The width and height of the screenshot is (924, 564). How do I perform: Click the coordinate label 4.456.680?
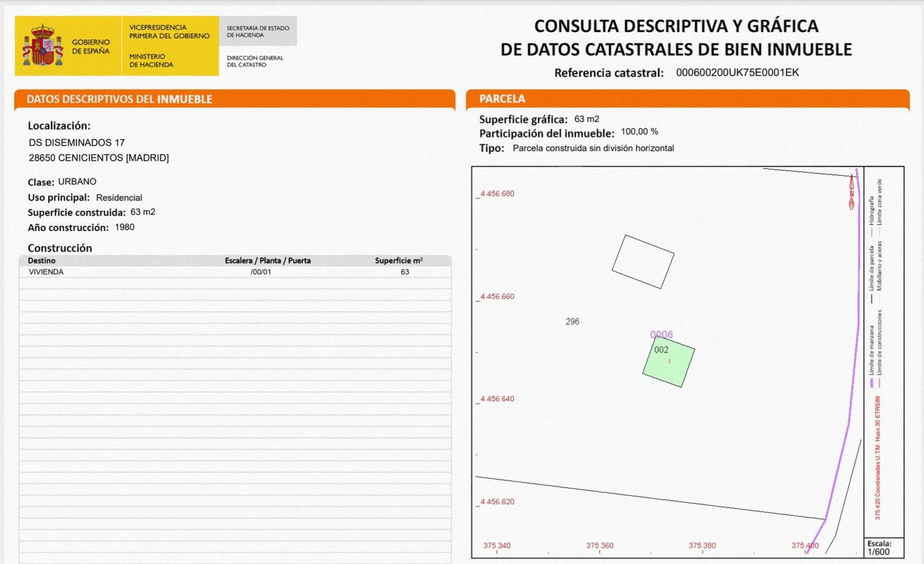[x=497, y=194]
